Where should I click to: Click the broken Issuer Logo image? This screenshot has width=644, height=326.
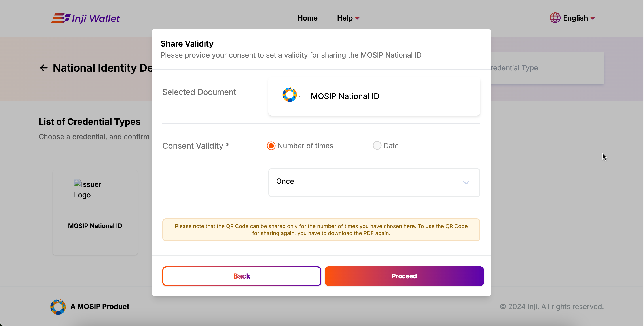coord(87,189)
